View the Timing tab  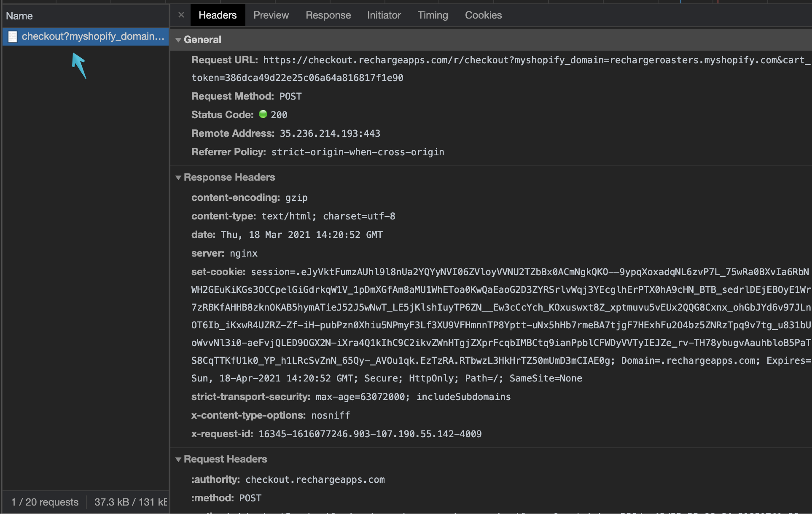pos(433,15)
